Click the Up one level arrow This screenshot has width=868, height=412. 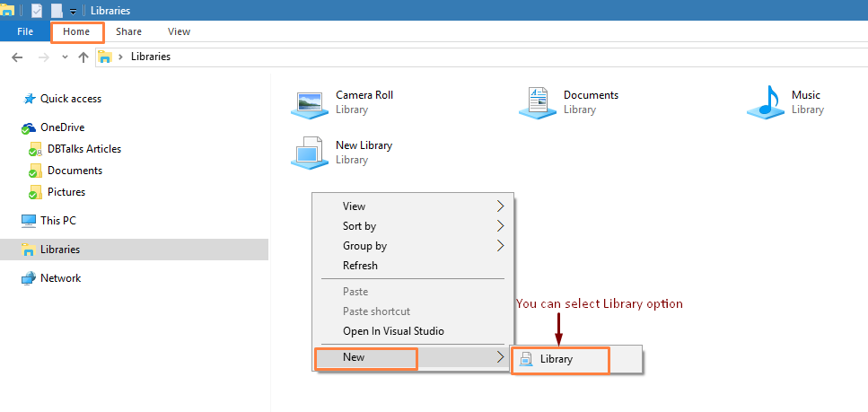point(83,57)
